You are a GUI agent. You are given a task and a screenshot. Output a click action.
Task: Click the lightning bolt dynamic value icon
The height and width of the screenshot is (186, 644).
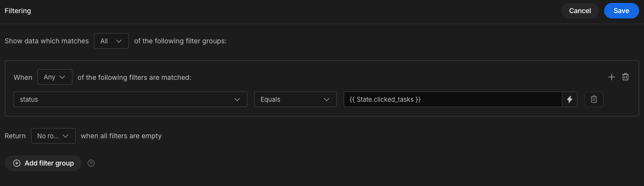570,99
